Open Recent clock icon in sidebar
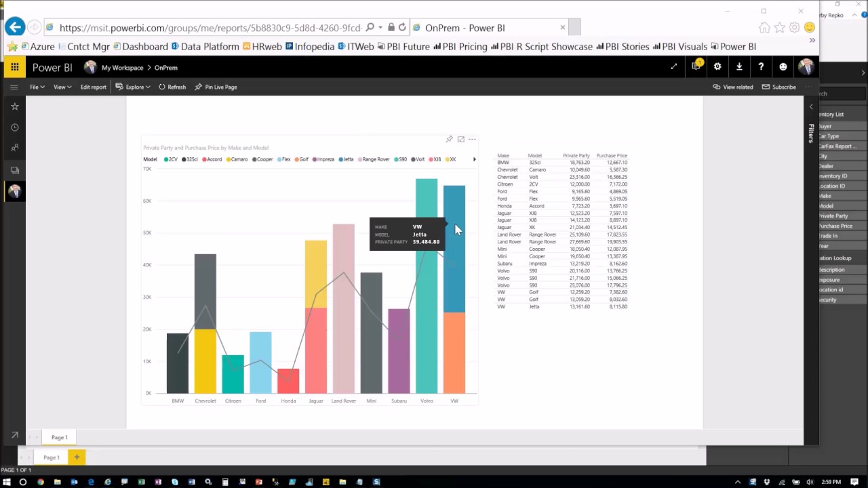The height and width of the screenshot is (488, 868). click(14, 127)
